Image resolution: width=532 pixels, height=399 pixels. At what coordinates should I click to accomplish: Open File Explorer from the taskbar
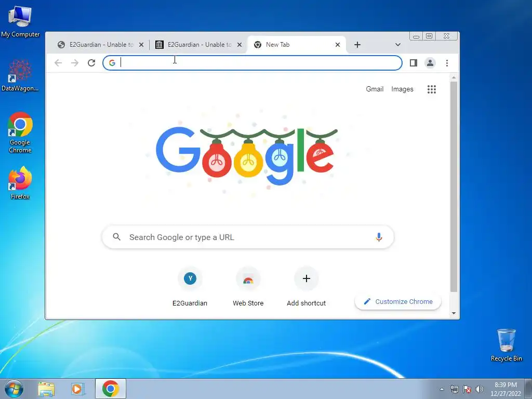click(x=46, y=389)
